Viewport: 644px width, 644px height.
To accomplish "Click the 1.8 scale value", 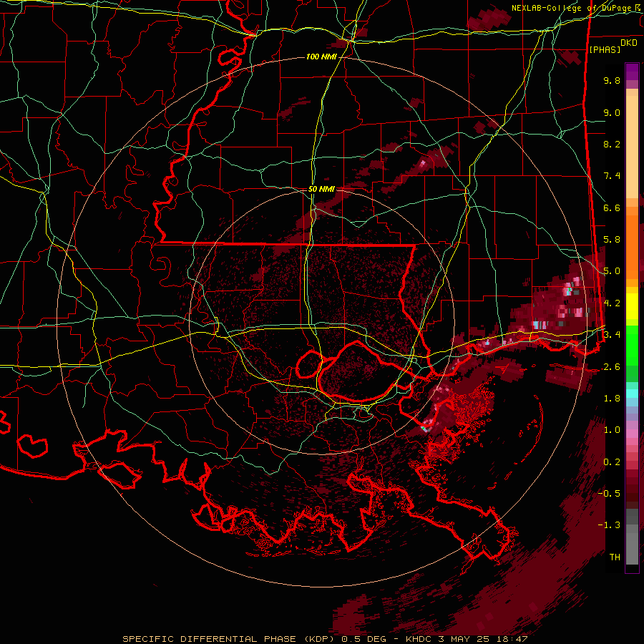I will click(x=612, y=399).
